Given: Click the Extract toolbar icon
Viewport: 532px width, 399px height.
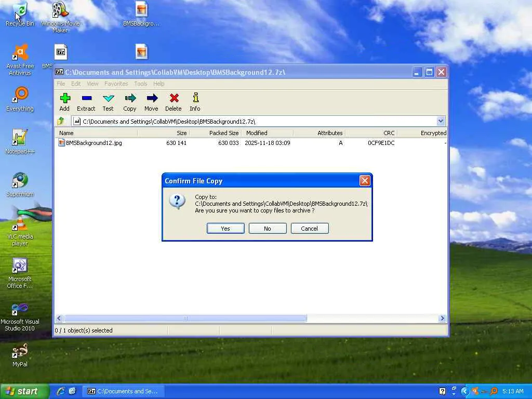Looking at the screenshot, I should pos(87,98).
